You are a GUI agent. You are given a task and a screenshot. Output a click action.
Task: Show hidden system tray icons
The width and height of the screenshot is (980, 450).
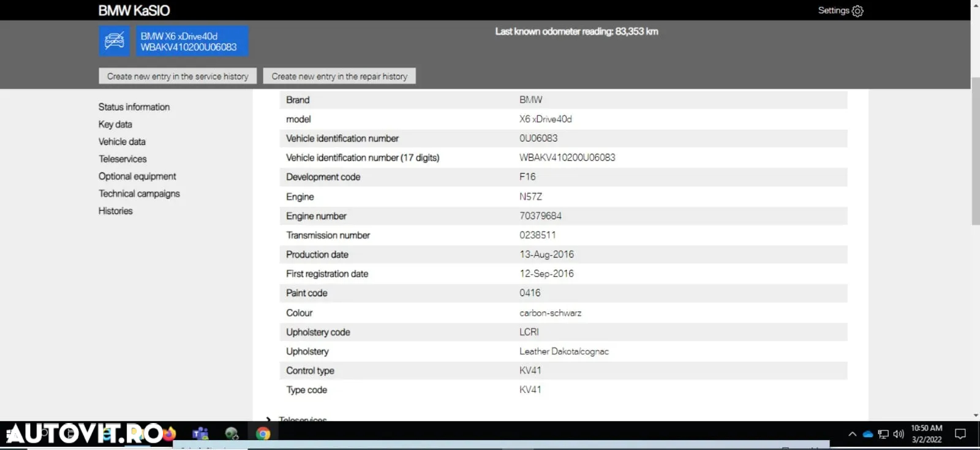(x=852, y=434)
